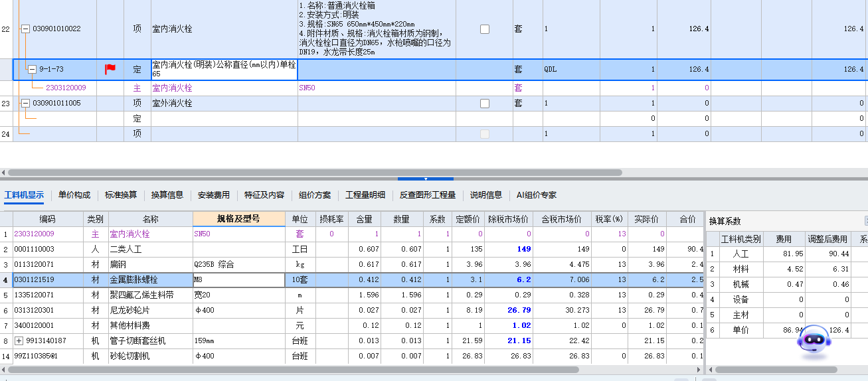Expand machine item 9913140187
Screen dimensions: 868x381
tap(19, 341)
